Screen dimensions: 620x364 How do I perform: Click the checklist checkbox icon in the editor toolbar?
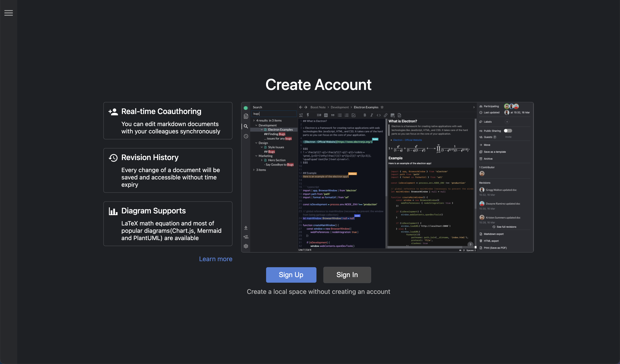[x=353, y=115]
